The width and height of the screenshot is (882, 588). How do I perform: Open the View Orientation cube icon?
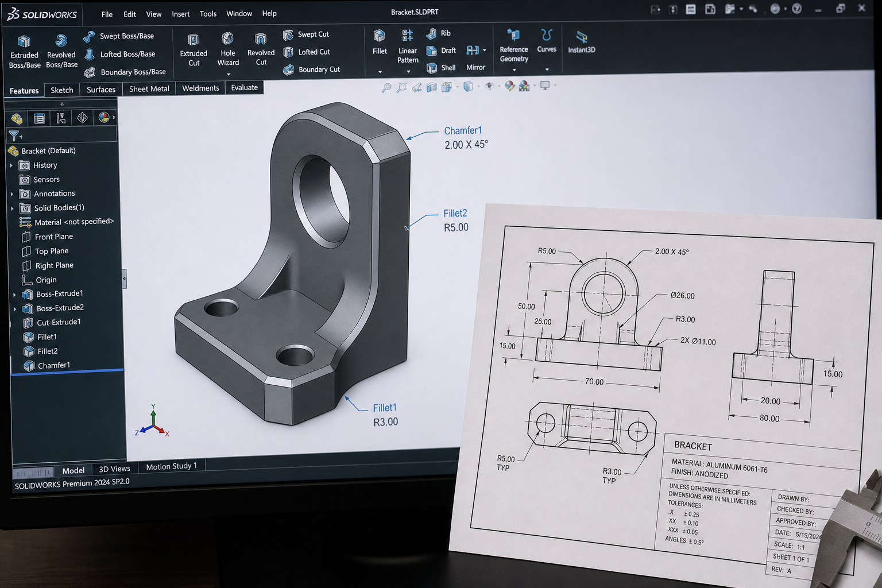[x=446, y=87]
